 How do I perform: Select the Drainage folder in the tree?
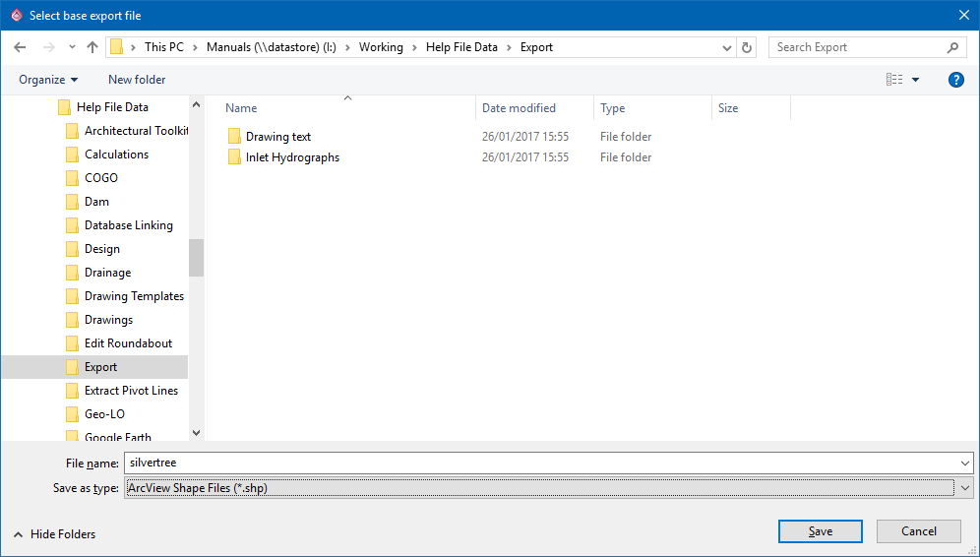[x=107, y=273]
